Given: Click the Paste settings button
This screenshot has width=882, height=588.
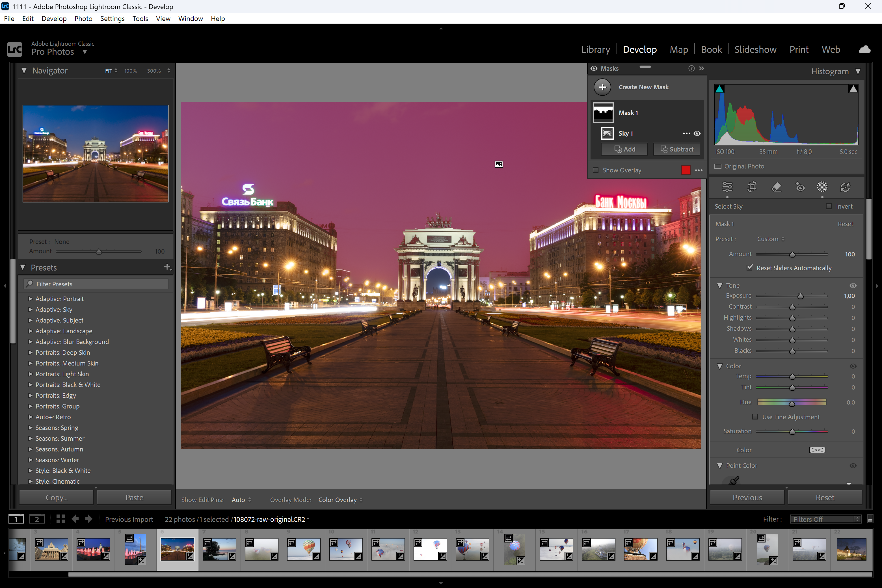Looking at the screenshot, I should (134, 498).
